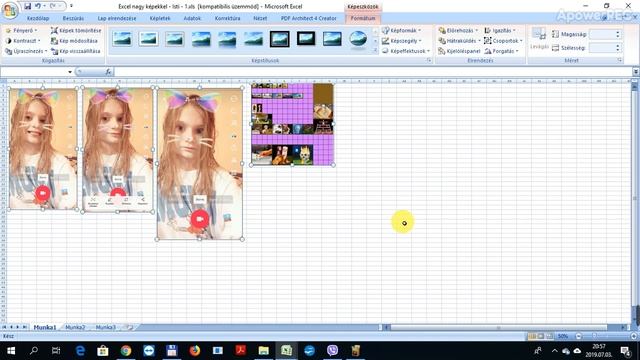Expand the picture styles gallery more button
The width and height of the screenshot is (640, 360).
(376, 51)
